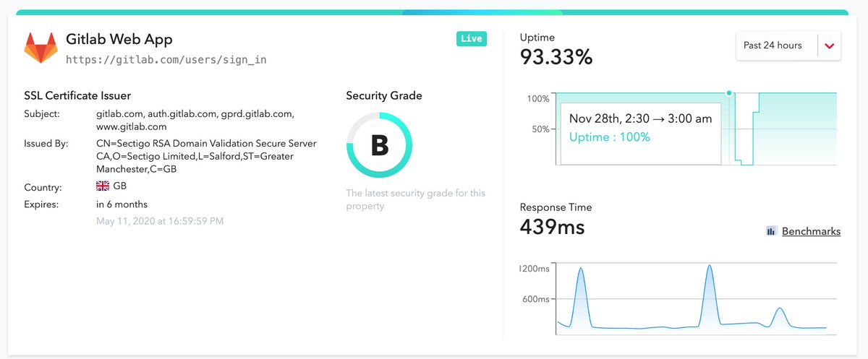Click the Response Time section label
This screenshot has width=868, height=359.
tap(556, 207)
